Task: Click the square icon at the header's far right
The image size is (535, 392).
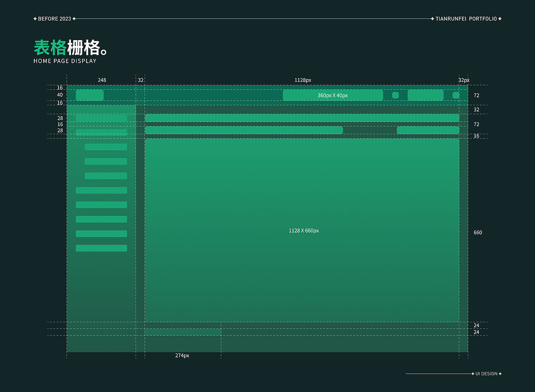Action: coord(456,95)
